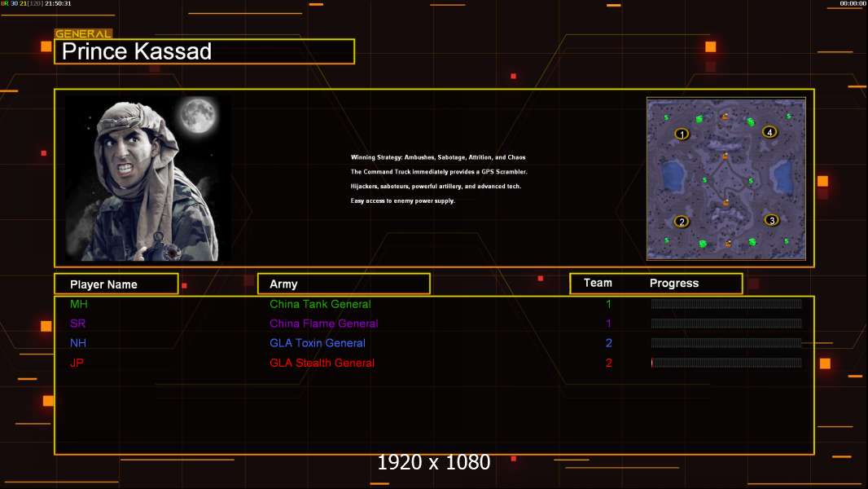Open the map preview thumbnail
Viewport: 868px width, 489px height.
pyautogui.click(x=726, y=178)
